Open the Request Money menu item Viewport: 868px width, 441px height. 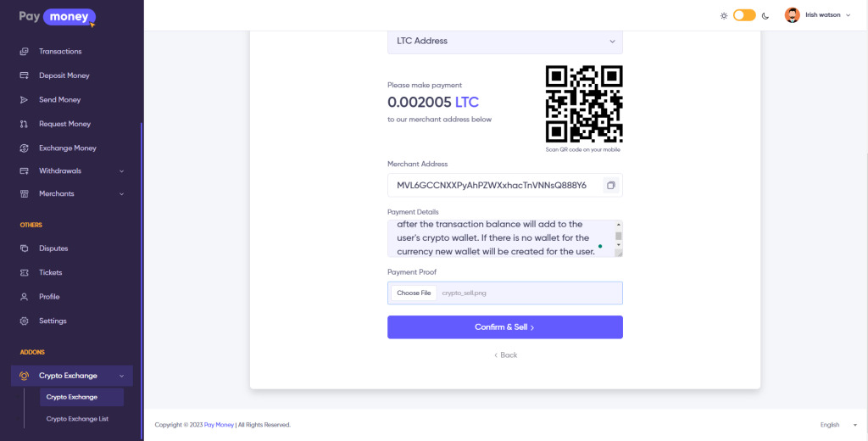click(x=64, y=124)
